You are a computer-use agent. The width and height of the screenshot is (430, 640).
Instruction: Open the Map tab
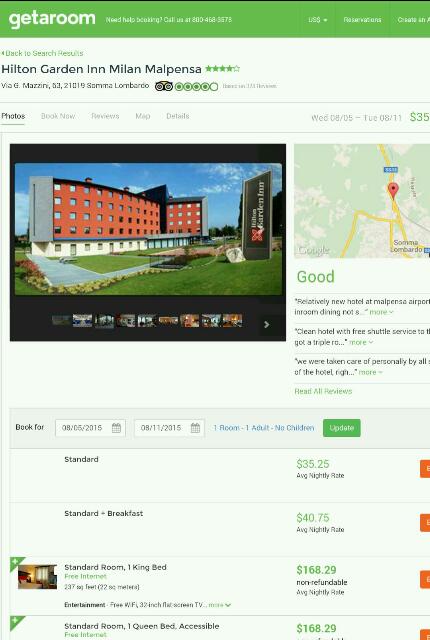click(143, 116)
